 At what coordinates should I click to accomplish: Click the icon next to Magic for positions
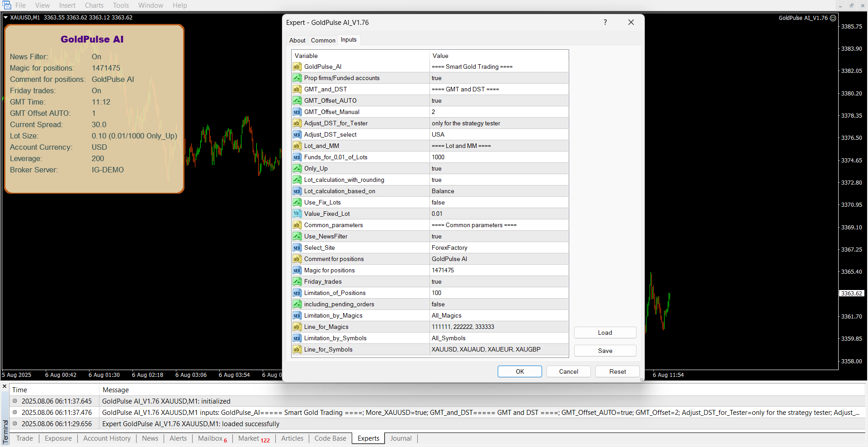click(297, 271)
